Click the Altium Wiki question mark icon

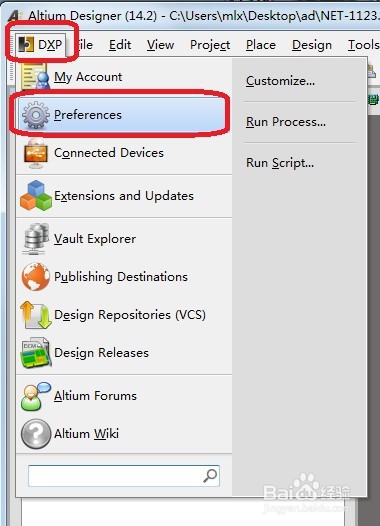(36, 434)
